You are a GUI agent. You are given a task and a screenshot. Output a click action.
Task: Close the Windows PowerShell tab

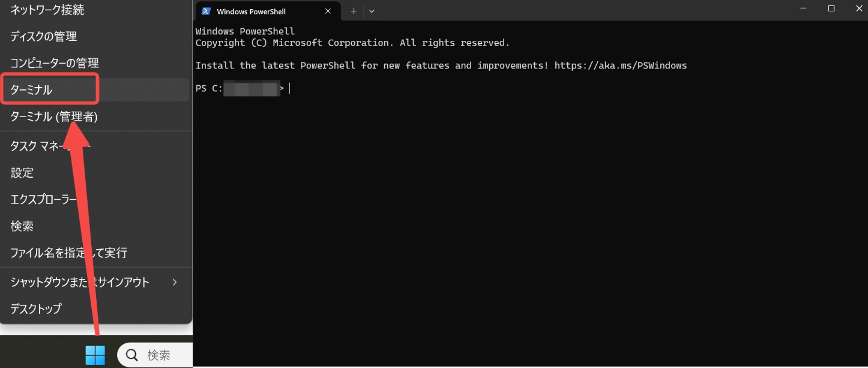tap(328, 11)
